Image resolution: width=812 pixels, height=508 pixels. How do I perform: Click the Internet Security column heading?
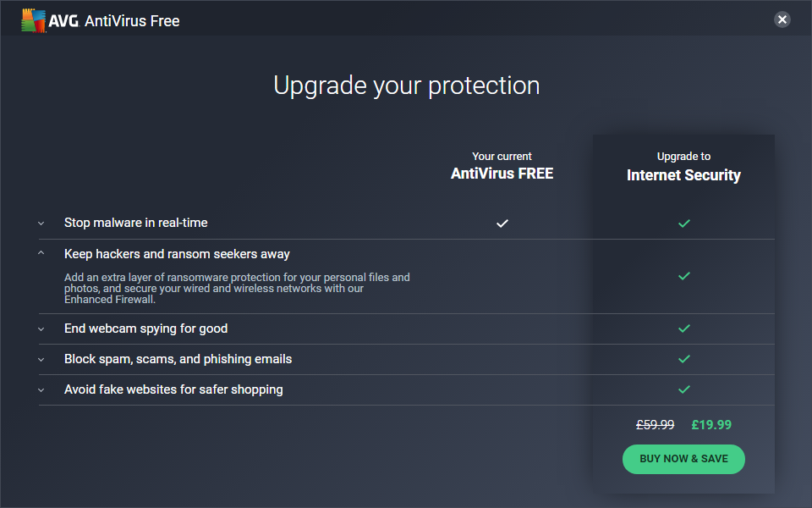point(683,175)
